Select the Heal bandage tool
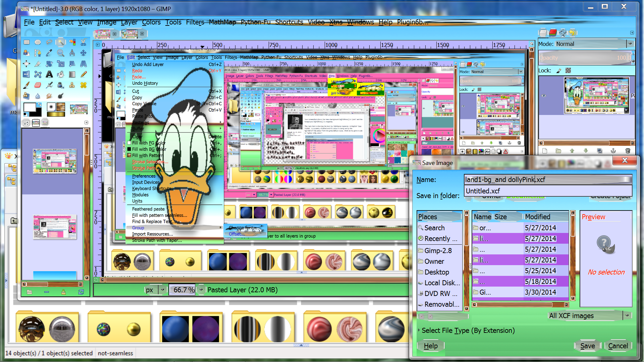Image resolution: width=644 pixels, height=362 pixels. pos(84,85)
